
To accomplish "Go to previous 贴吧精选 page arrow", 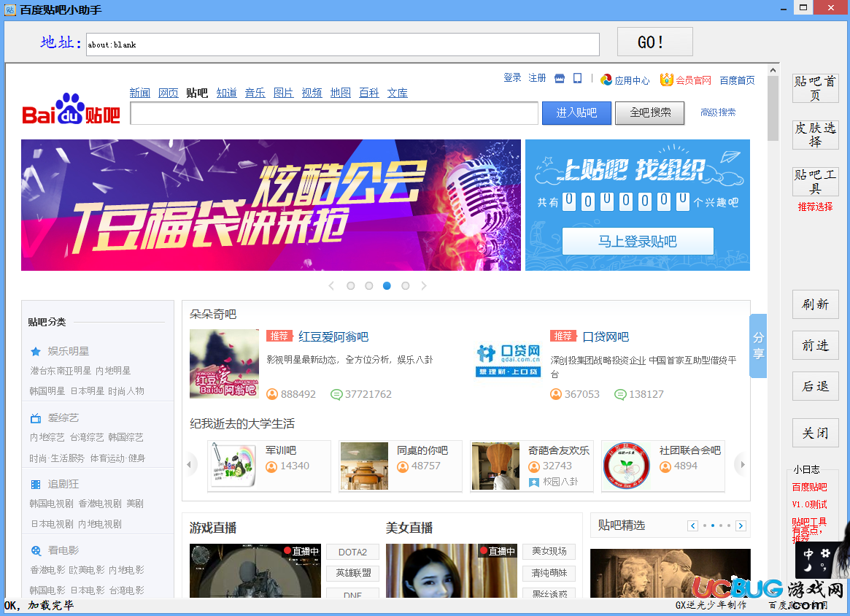I will pos(692,526).
